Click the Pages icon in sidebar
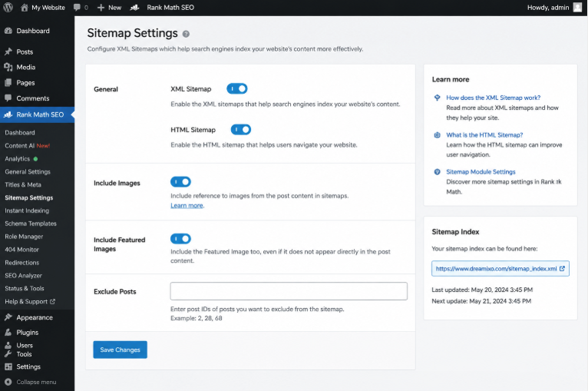Image resolution: width=588 pixels, height=391 pixels. [x=8, y=82]
